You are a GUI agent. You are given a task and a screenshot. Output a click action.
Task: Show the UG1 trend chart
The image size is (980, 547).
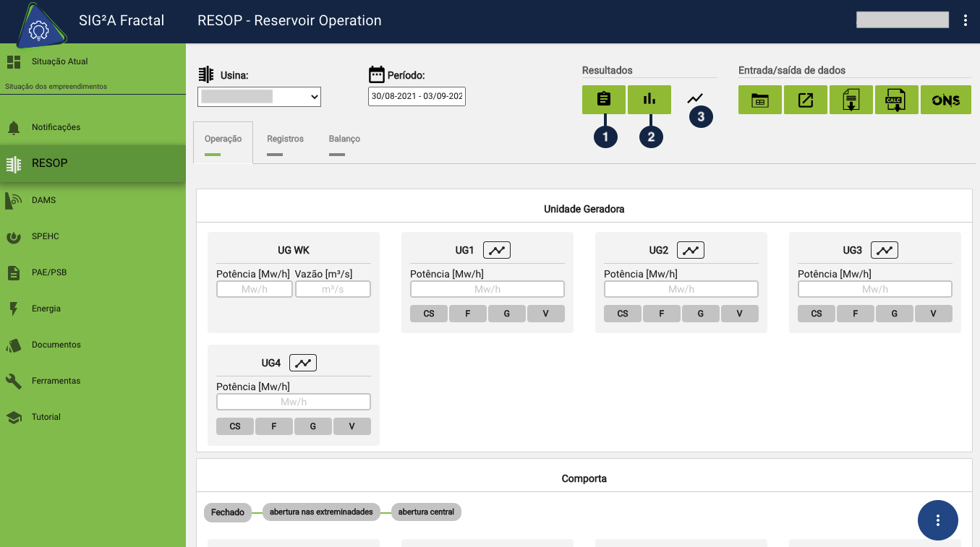(x=497, y=250)
